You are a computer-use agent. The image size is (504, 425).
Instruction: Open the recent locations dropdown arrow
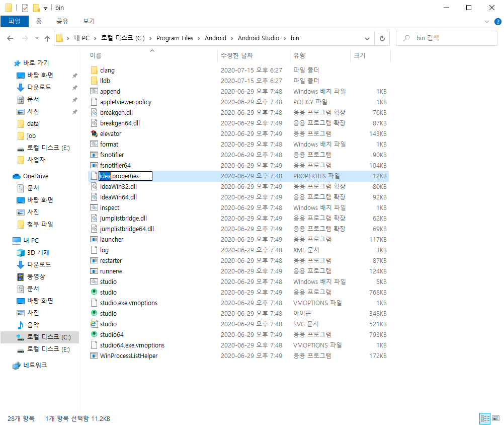pyautogui.click(x=37, y=38)
